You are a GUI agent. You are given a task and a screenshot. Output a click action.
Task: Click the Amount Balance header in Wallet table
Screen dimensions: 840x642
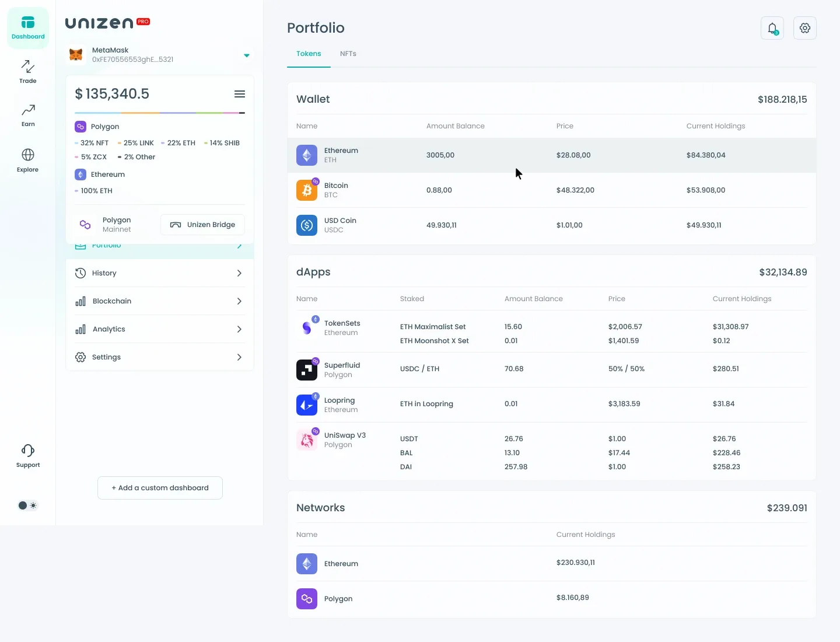(x=456, y=126)
